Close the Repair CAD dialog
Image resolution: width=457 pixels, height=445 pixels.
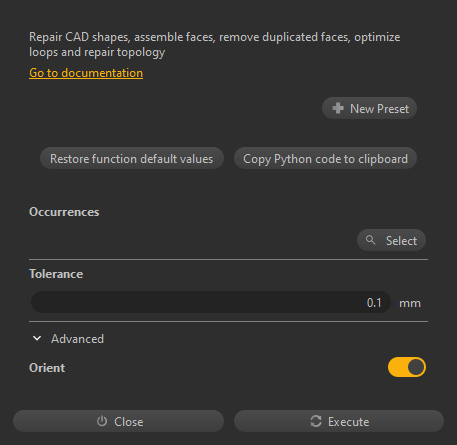point(118,421)
